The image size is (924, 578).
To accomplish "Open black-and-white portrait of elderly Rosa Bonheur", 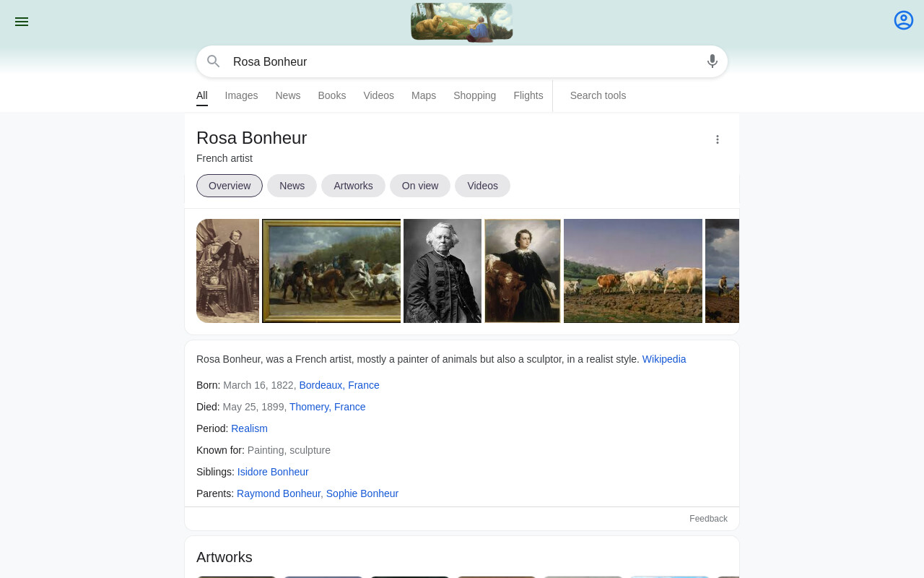I will coord(443,271).
